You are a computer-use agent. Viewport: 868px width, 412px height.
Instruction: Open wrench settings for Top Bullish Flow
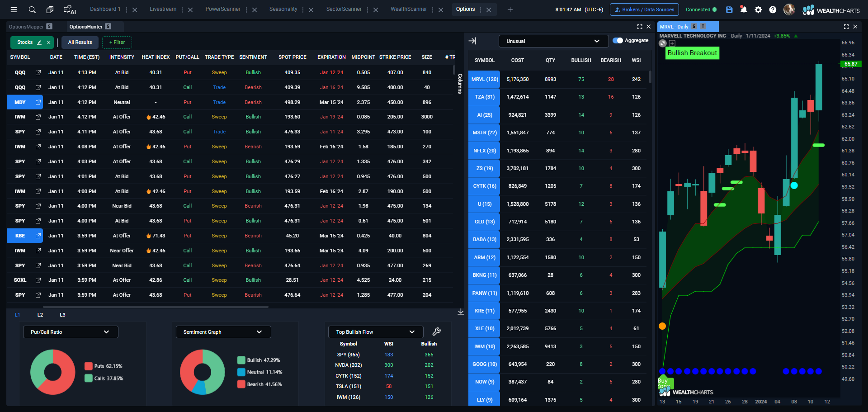pyautogui.click(x=436, y=331)
